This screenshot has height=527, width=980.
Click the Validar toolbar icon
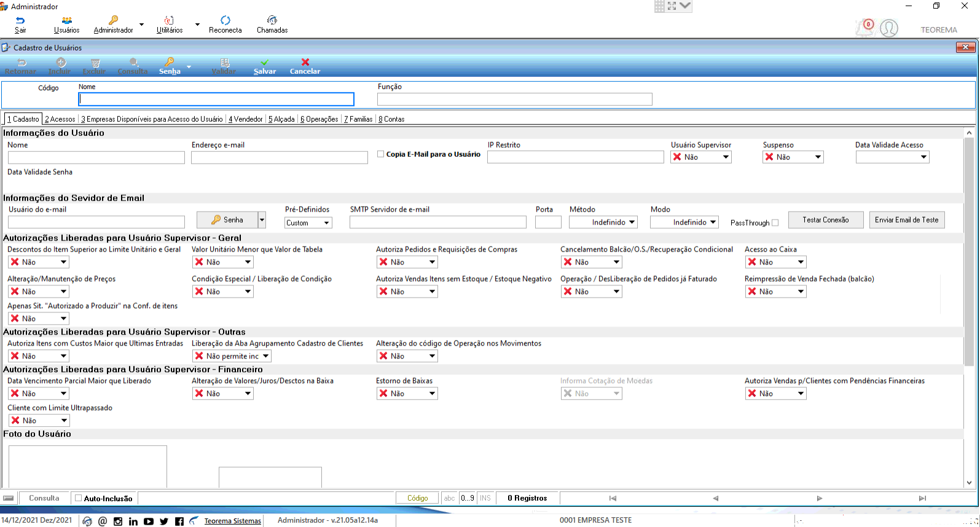[x=225, y=62]
